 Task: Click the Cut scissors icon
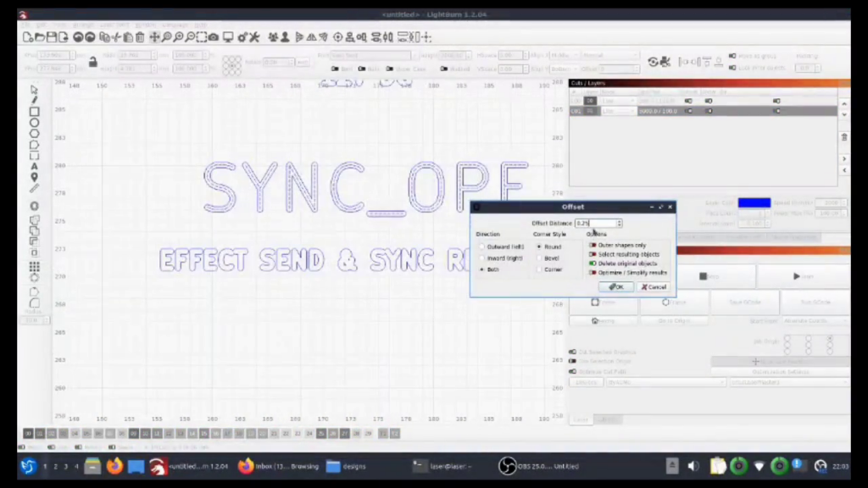point(116,37)
